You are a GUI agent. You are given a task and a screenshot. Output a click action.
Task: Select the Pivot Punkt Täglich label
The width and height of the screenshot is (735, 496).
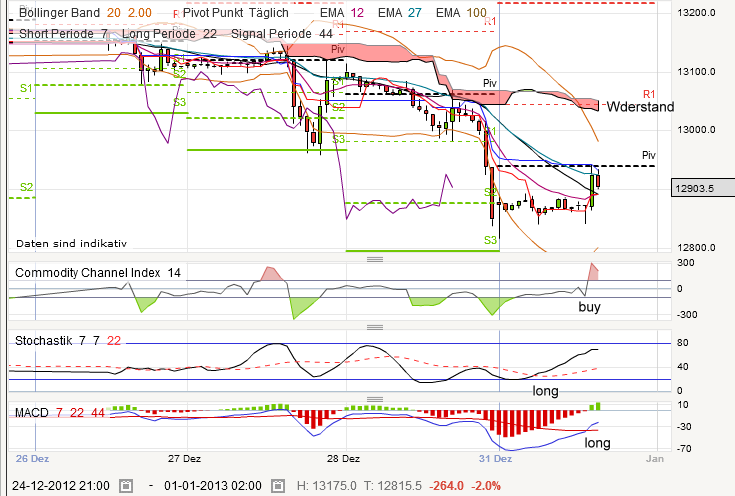pos(236,14)
